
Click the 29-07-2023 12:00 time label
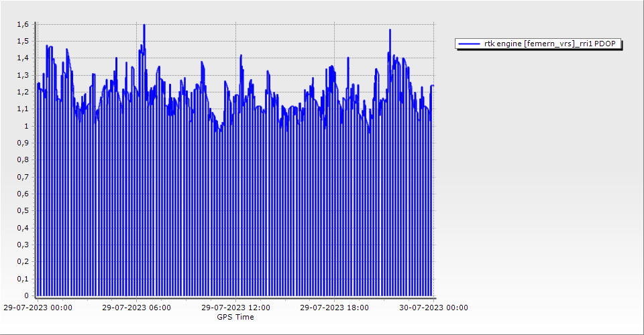pos(235,308)
